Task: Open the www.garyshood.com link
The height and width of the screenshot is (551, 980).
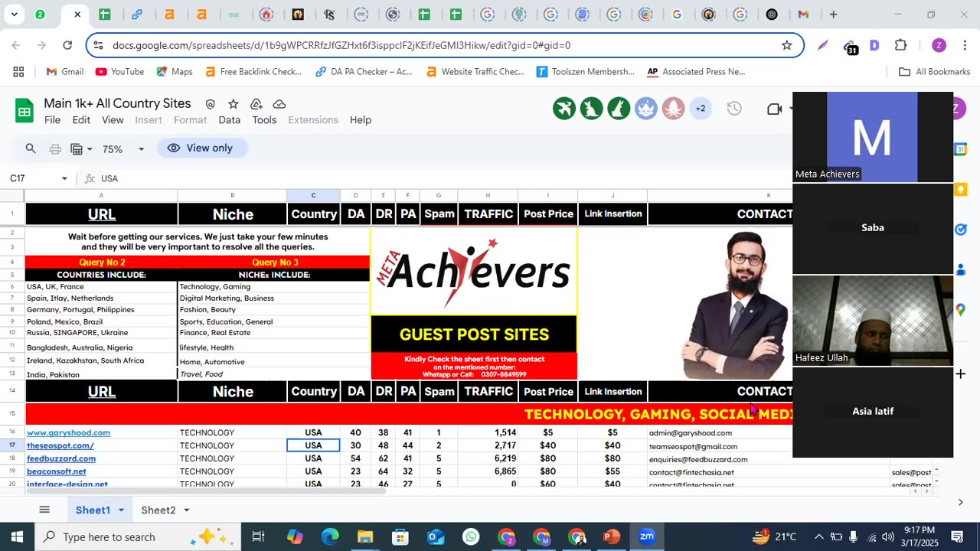Action: [x=68, y=433]
